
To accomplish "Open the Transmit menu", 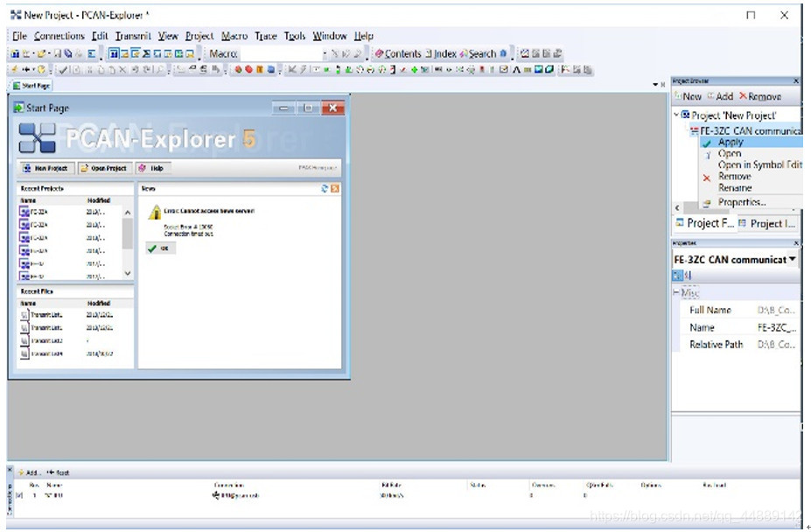I will [133, 36].
